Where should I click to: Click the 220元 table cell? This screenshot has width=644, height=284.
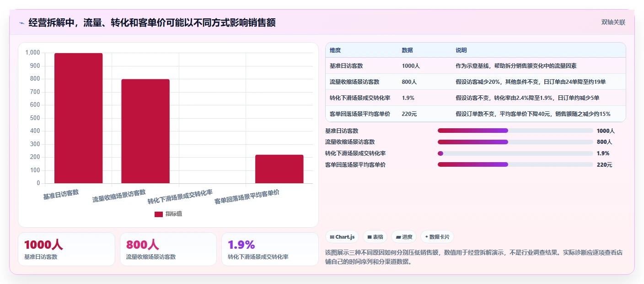409,114
